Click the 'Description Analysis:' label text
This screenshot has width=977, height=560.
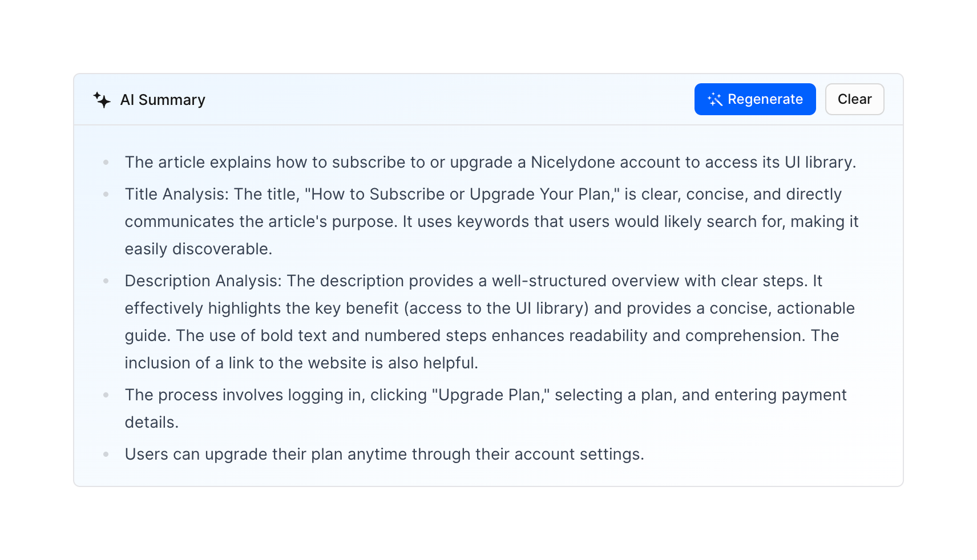pos(203,281)
